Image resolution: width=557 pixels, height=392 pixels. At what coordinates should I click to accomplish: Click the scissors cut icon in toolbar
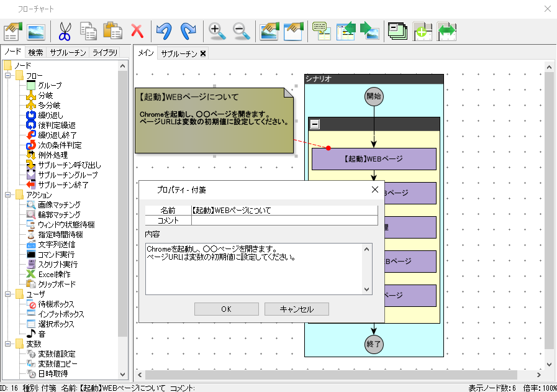[x=65, y=31]
